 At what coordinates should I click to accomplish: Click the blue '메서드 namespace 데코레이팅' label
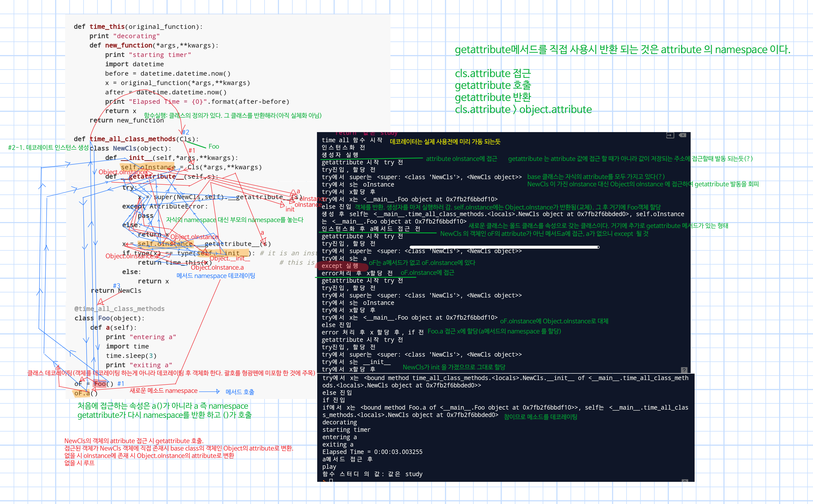pyautogui.click(x=216, y=276)
